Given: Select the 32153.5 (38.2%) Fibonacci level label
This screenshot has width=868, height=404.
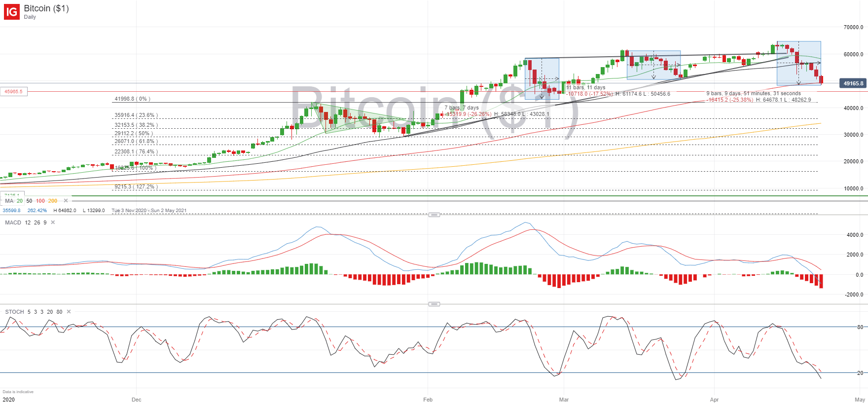Looking at the screenshot, I should [136, 125].
